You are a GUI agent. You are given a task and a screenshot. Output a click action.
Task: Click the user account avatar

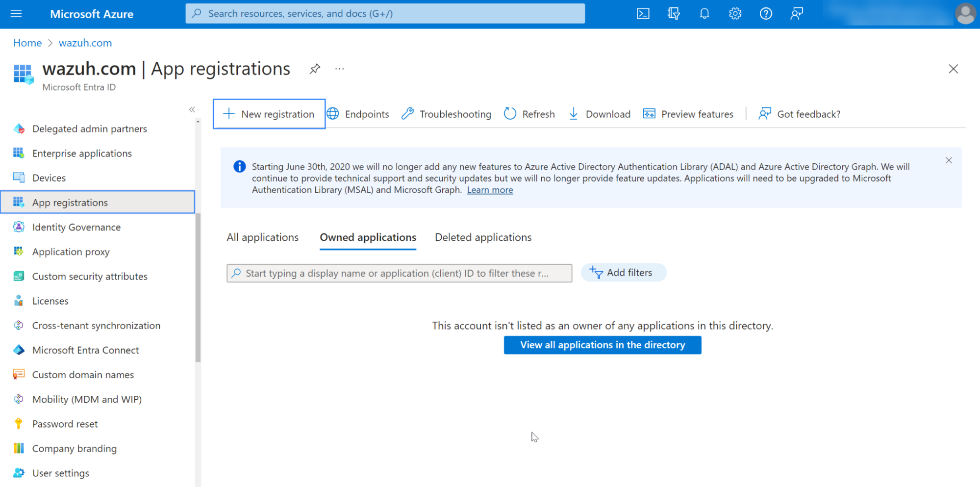point(965,14)
